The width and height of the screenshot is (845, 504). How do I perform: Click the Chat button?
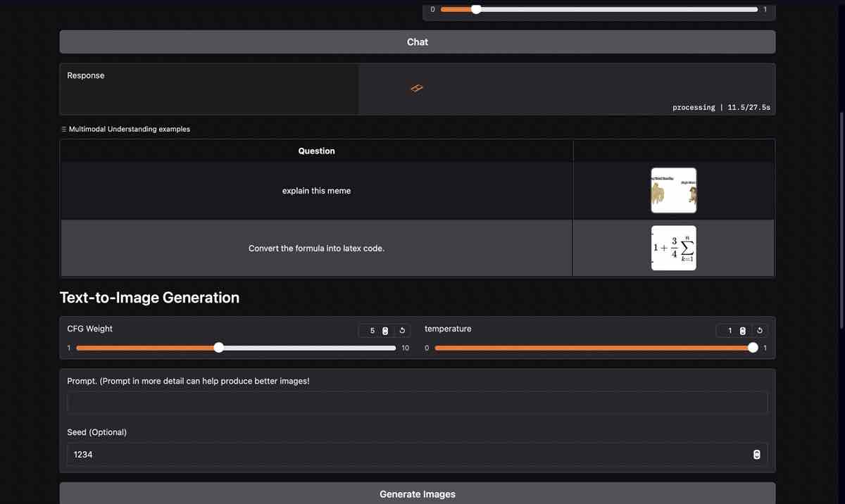click(418, 42)
